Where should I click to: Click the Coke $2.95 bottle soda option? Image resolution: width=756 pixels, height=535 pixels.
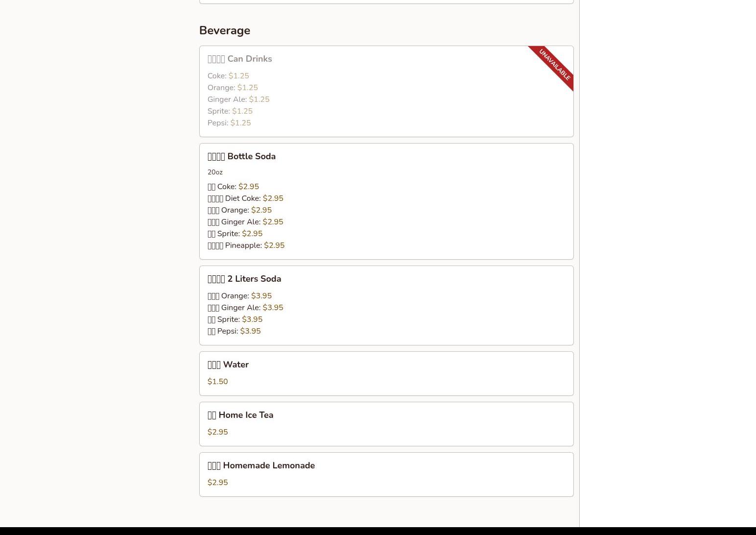click(233, 187)
